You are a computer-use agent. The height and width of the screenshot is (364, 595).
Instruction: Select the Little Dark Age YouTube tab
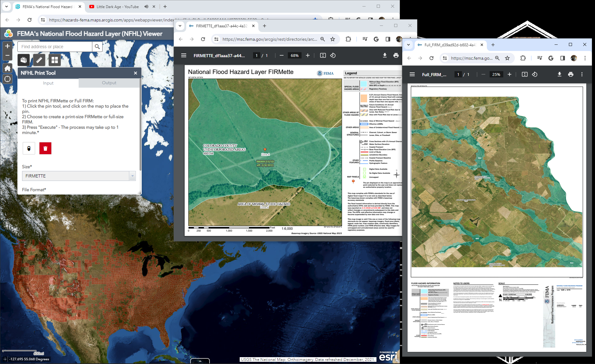(118, 7)
